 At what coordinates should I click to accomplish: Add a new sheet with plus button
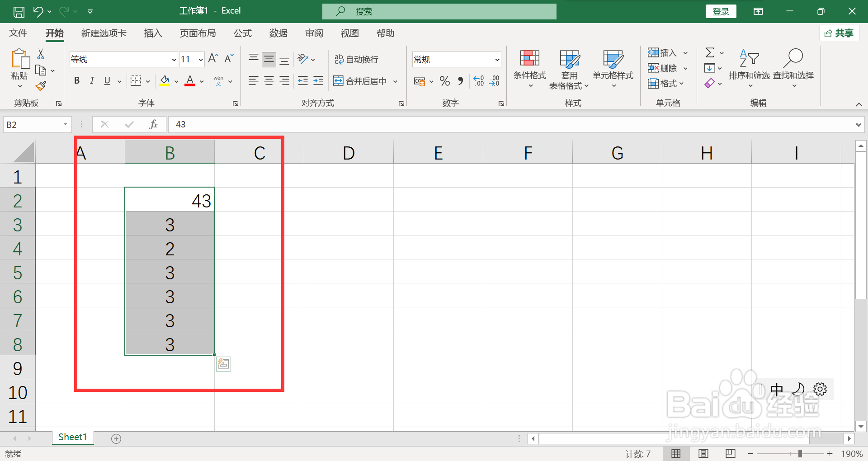coord(116,438)
